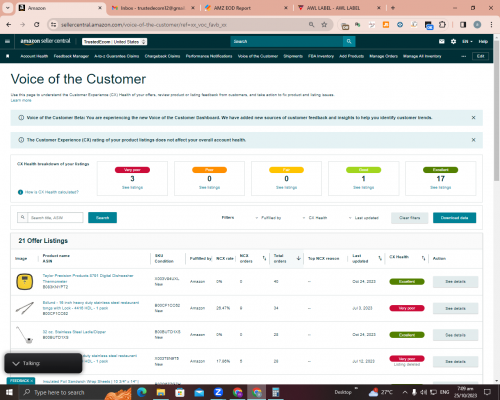Image resolution: width=500 pixels, height=400 pixels.
Task: Click the search magnifier button in header
Action: coord(349,41)
